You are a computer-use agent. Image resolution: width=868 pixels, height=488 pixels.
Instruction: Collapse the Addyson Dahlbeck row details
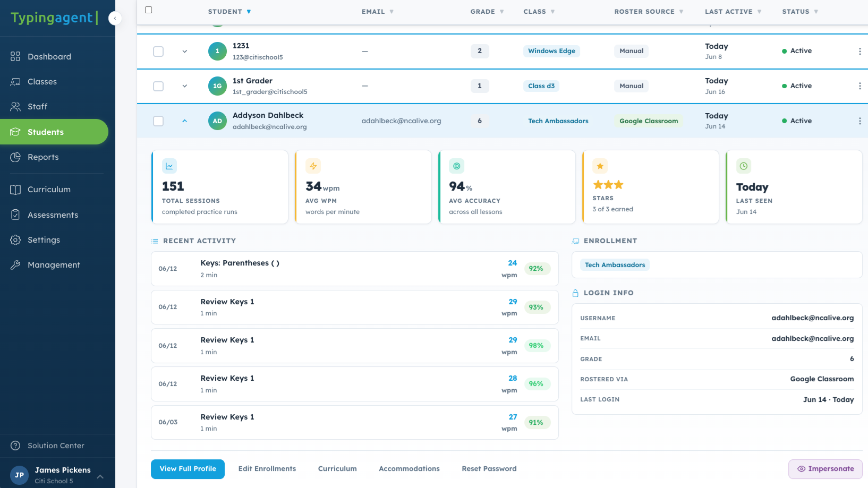click(184, 121)
